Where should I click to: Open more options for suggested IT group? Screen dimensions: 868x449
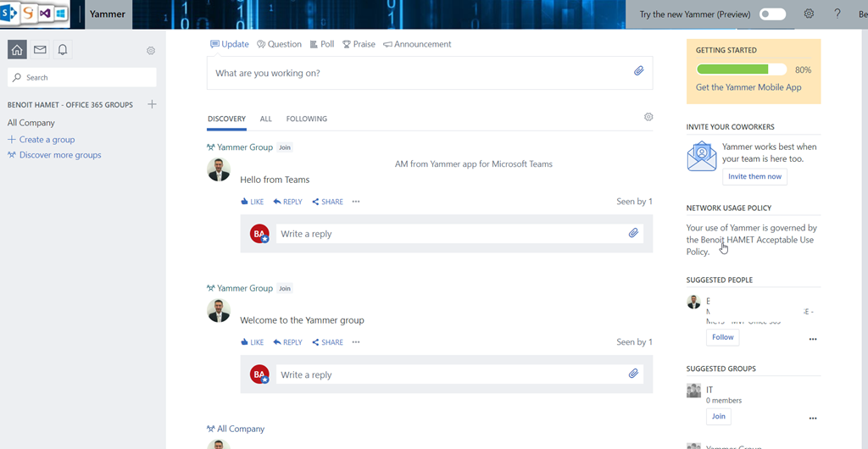pos(813,419)
